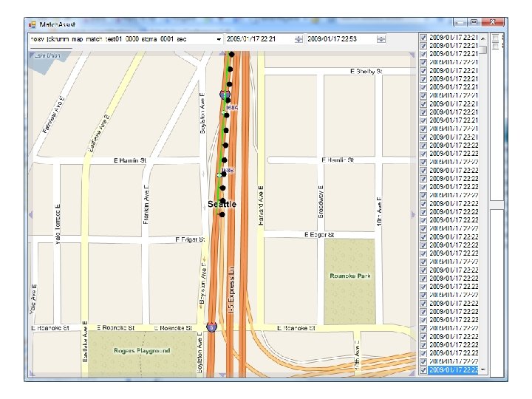Click the timestamp list scroll down arrow
532x399 pixels.
(483, 370)
